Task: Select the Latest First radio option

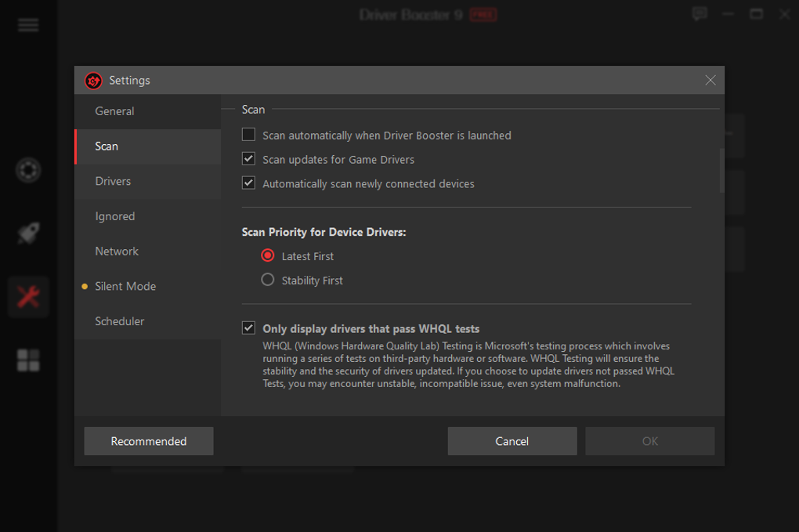Action: [268, 255]
